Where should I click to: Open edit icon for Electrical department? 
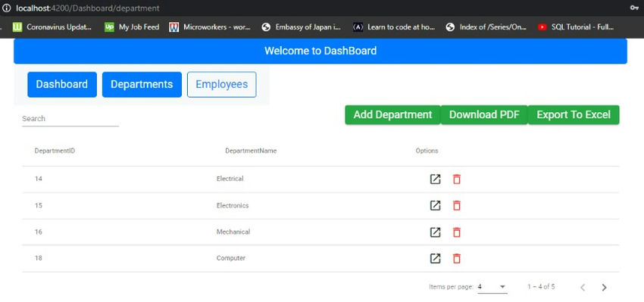pos(435,179)
